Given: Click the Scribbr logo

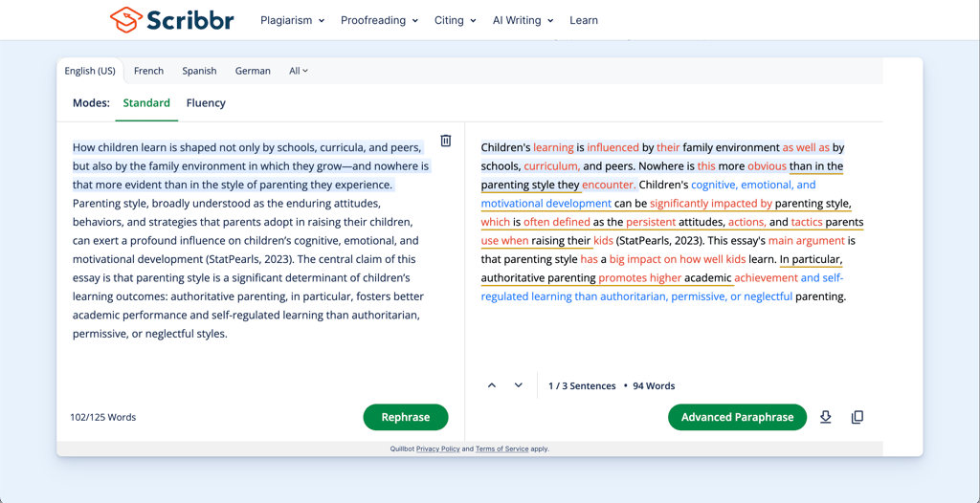Looking at the screenshot, I should tap(172, 20).
